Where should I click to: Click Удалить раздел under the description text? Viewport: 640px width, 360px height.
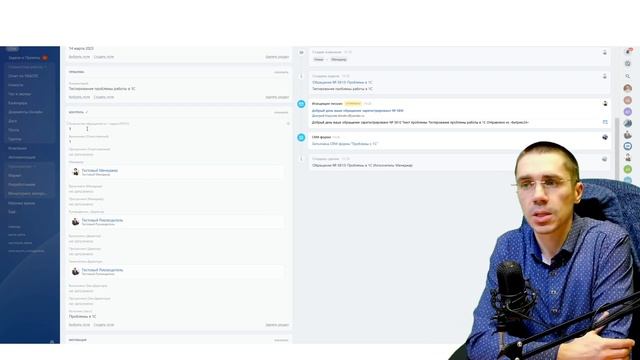point(277,97)
